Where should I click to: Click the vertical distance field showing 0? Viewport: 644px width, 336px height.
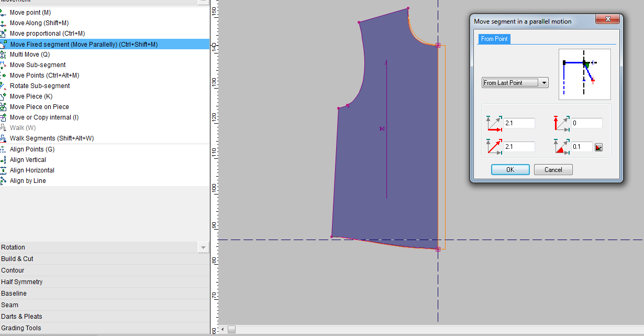pos(586,123)
